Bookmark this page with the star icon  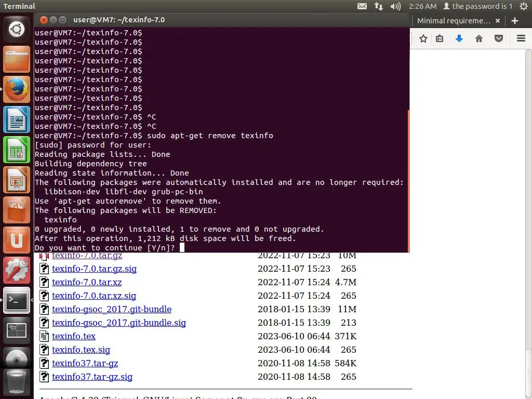tap(423, 38)
